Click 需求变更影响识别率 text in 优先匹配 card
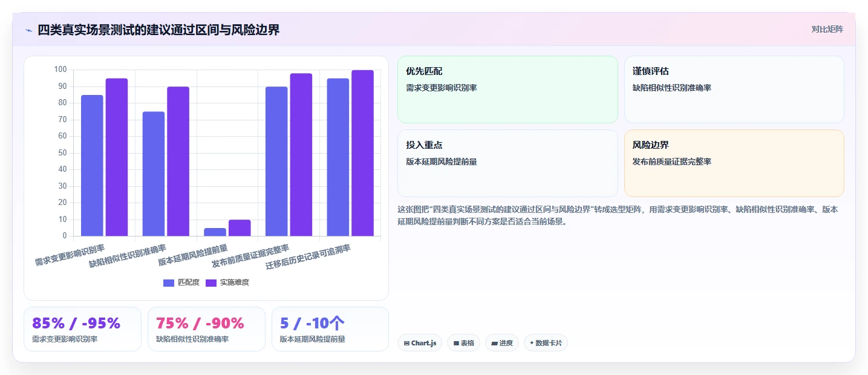The image size is (868, 375). (x=442, y=88)
